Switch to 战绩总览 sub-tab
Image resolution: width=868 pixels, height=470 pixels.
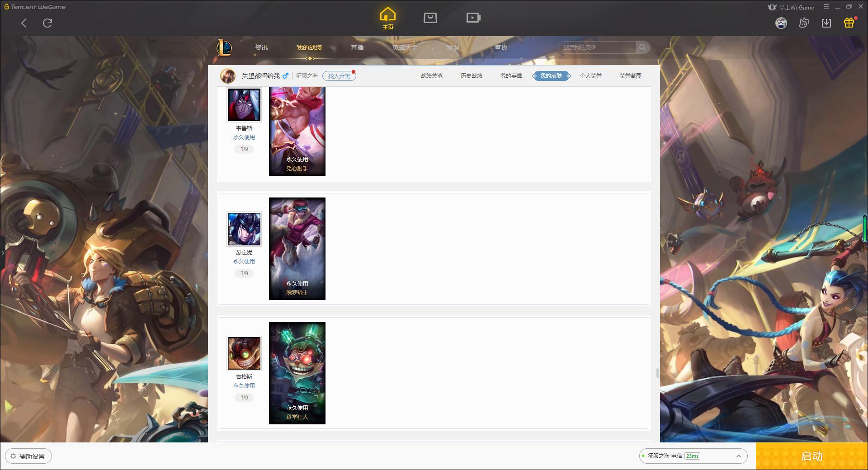pyautogui.click(x=432, y=76)
